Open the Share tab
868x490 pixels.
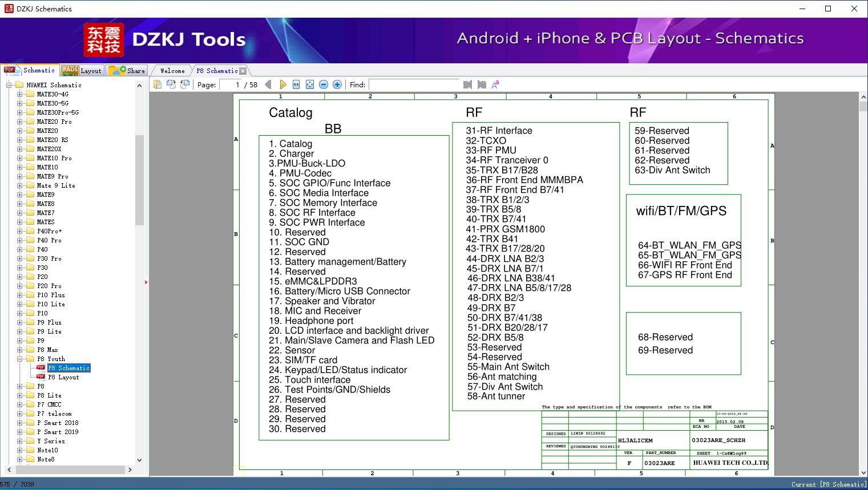click(x=127, y=70)
